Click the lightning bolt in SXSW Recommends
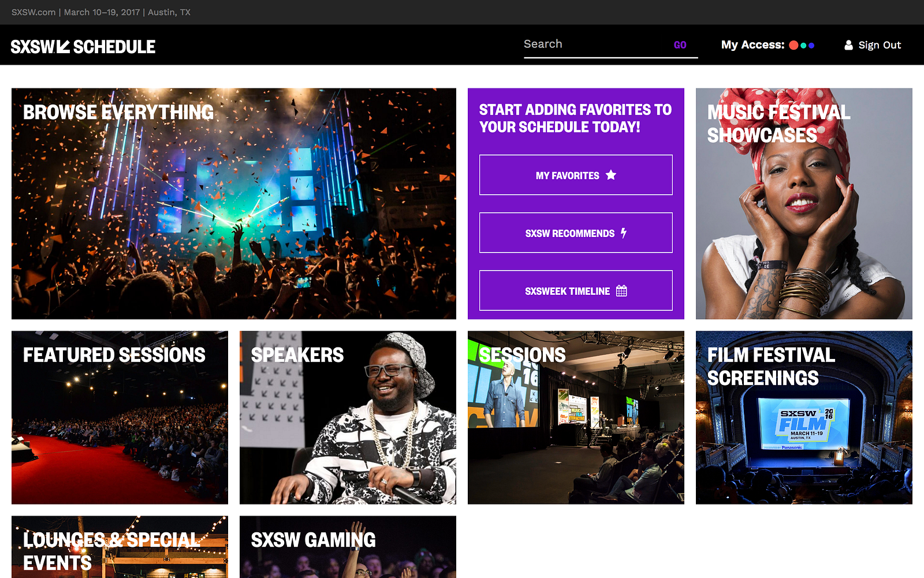Viewport: 924px width, 578px height. point(623,233)
